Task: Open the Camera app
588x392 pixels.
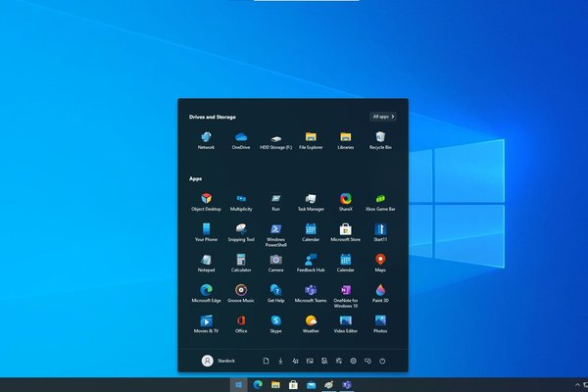Action: [275, 263]
